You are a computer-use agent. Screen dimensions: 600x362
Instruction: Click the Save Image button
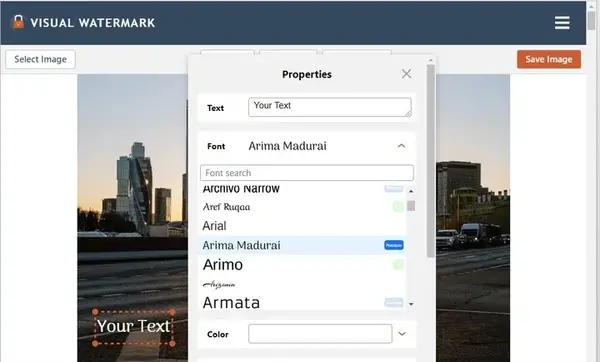[x=549, y=59]
